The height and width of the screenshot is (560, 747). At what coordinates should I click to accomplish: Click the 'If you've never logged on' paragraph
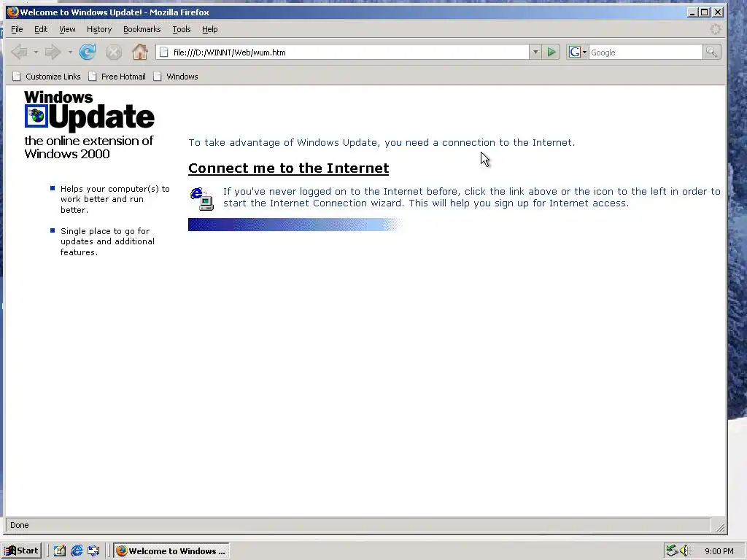(472, 197)
